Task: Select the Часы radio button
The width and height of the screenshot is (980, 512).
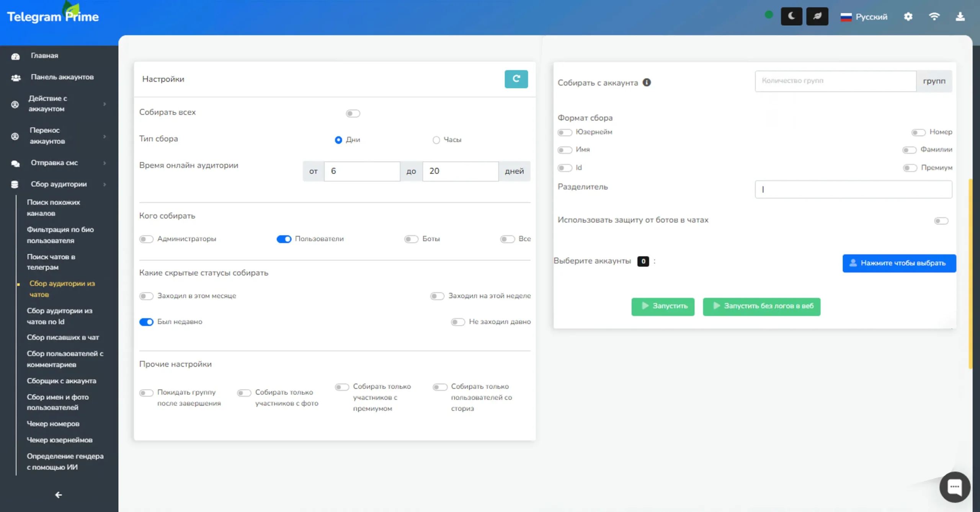Action: tap(436, 140)
